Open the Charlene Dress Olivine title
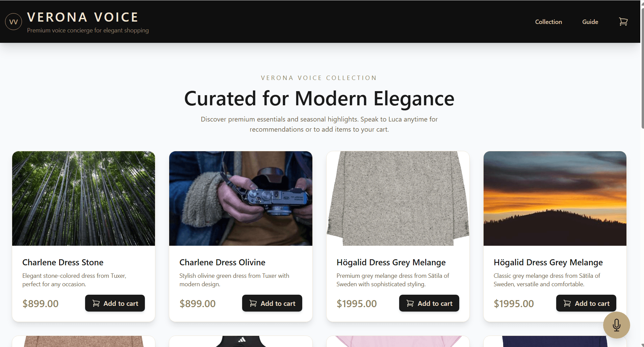Image resolution: width=644 pixels, height=347 pixels. [x=222, y=262]
